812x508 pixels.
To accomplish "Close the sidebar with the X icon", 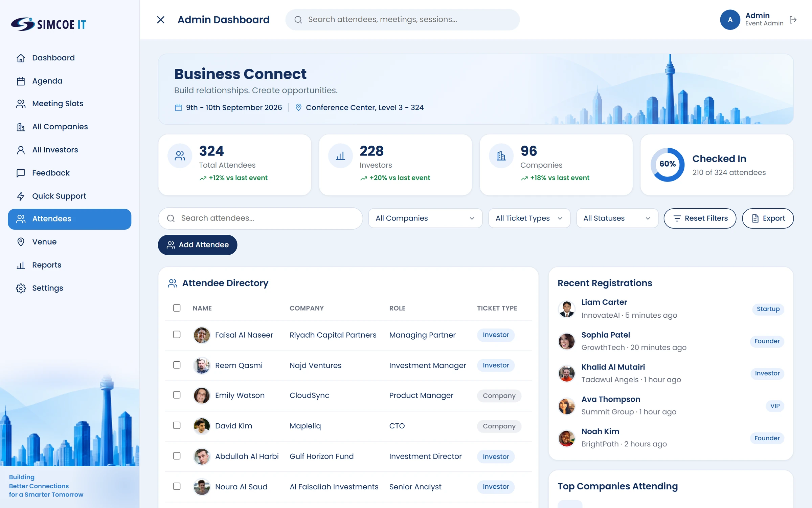I will (161, 20).
